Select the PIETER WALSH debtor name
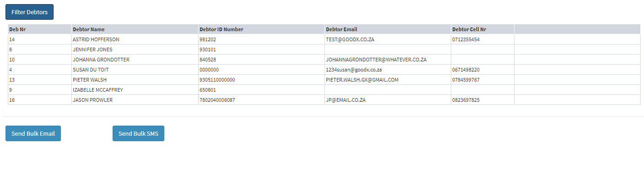This screenshot has width=644, height=193. (x=90, y=80)
